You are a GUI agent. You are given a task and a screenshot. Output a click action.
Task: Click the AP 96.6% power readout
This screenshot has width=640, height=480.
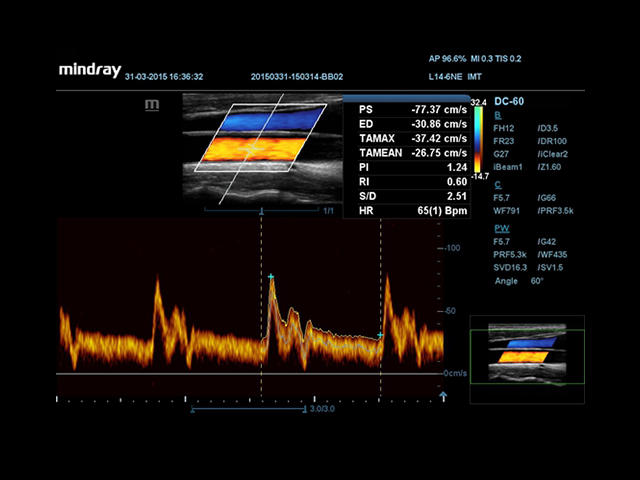[447, 59]
